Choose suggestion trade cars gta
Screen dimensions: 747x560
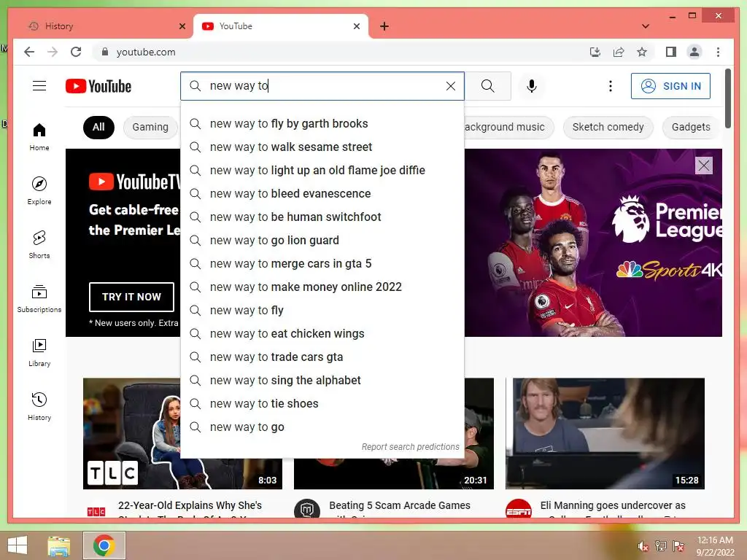pos(322,357)
